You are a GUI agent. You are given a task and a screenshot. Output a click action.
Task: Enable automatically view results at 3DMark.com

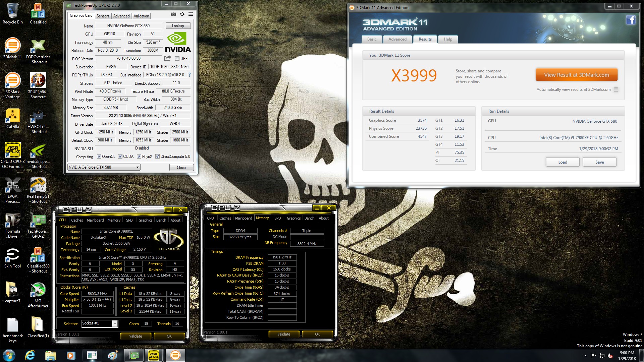[x=616, y=89]
